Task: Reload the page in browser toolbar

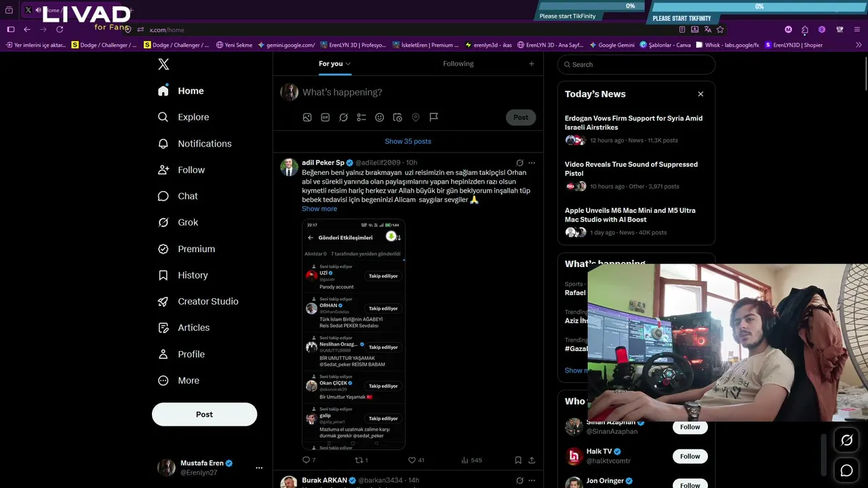Action: 60,30
